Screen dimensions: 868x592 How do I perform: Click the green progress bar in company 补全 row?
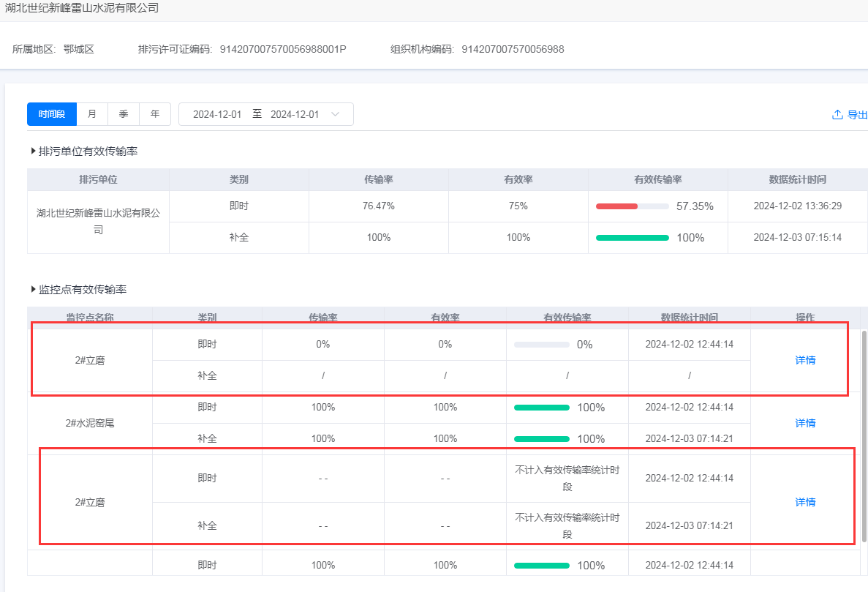(x=633, y=238)
